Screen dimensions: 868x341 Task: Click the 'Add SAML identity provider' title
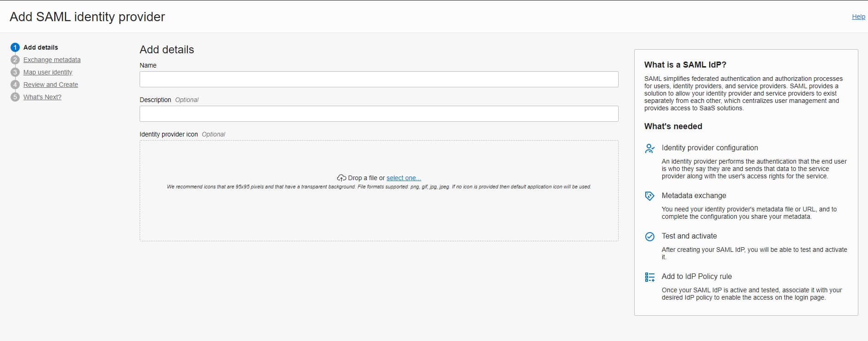[x=87, y=17]
